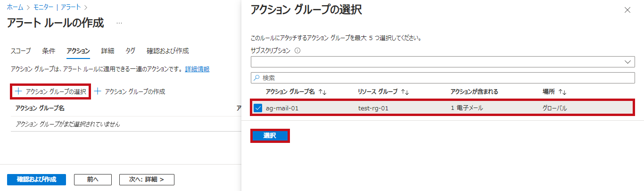Switch to the スコープ tab

(21, 51)
